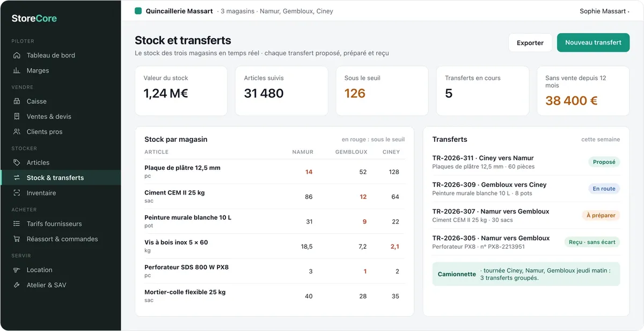This screenshot has width=644, height=331.
Task: Click the Location icon in sidebar
Action: [x=17, y=270]
